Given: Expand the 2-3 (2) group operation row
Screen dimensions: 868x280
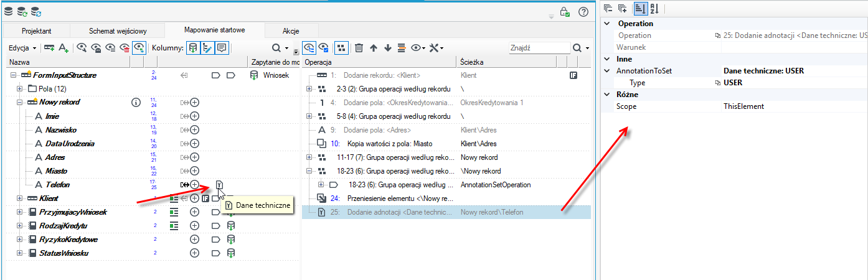Looking at the screenshot, I should pyautogui.click(x=309, y=88).
